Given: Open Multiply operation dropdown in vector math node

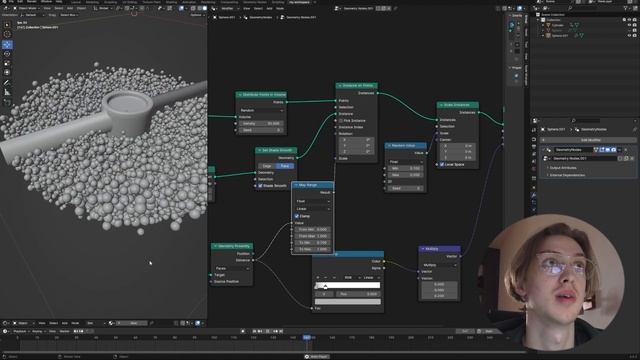Looking at the screenshot, I should (439, 265).
